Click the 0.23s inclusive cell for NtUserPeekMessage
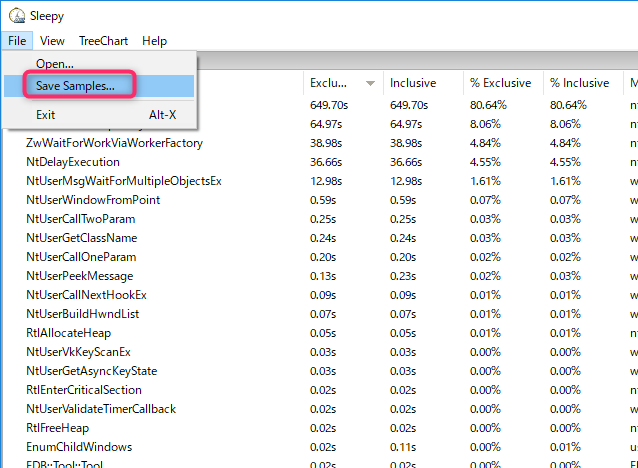Viewport: 638px width, 468px height. (403, 276)
